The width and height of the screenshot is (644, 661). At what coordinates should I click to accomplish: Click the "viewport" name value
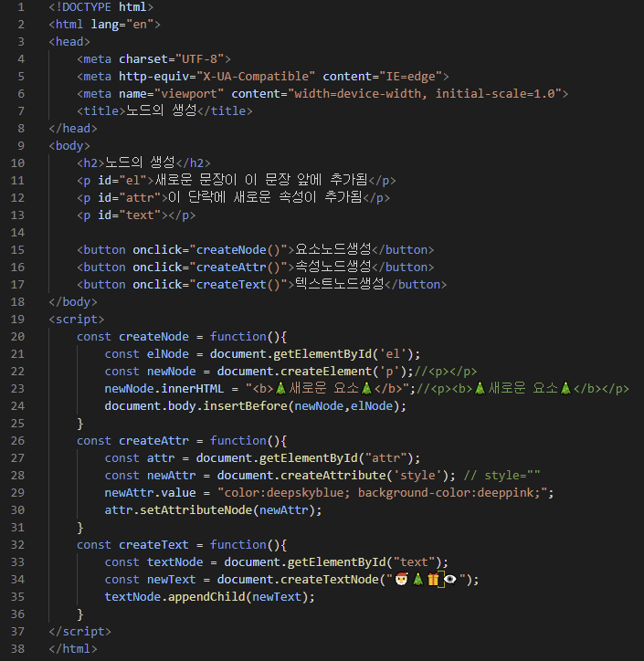(189, 94)
